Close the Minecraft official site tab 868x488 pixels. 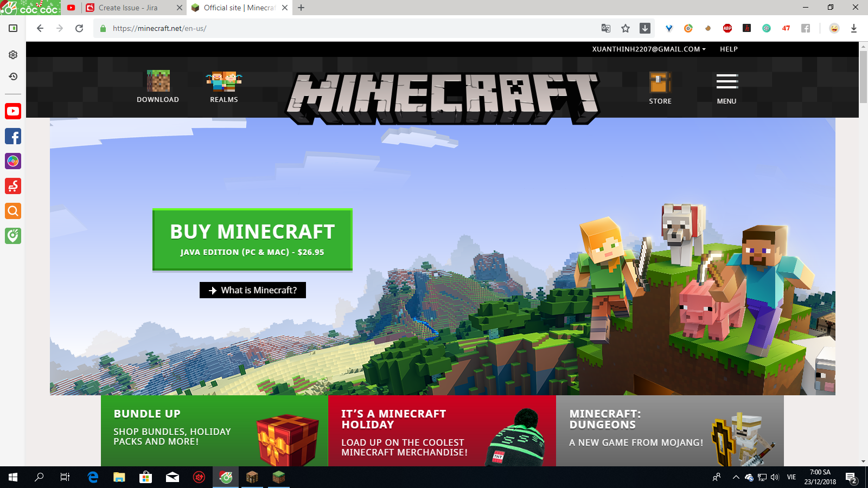coord(285,8)
